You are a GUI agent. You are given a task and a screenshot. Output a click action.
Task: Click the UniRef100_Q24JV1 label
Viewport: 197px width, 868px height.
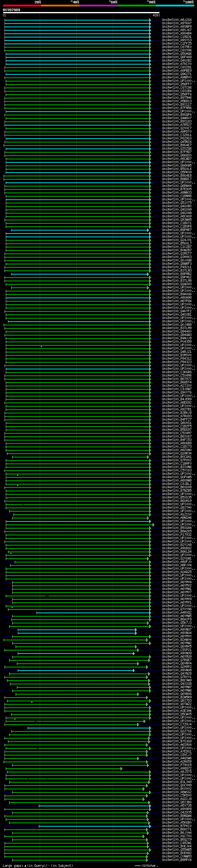click(177, 240)
